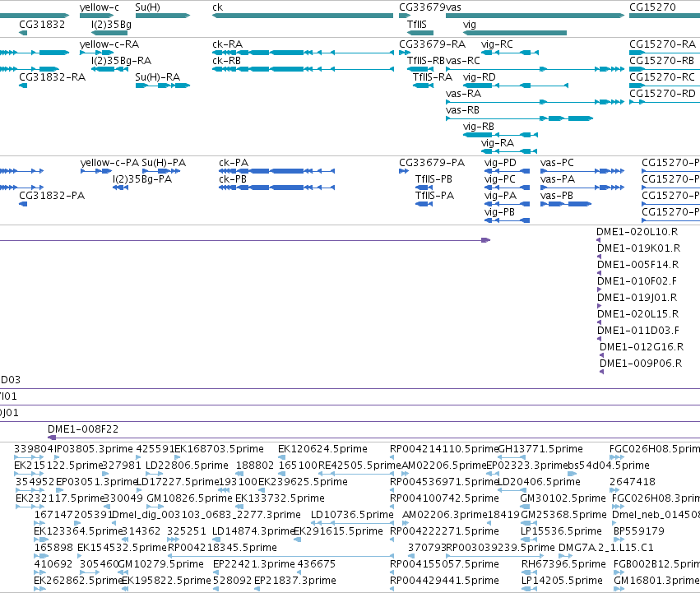Image resolution: width=700 pixels, height=593 pixels.
Task: Select the "vas-PC" protein label
Action: click(x=557, y=163)
